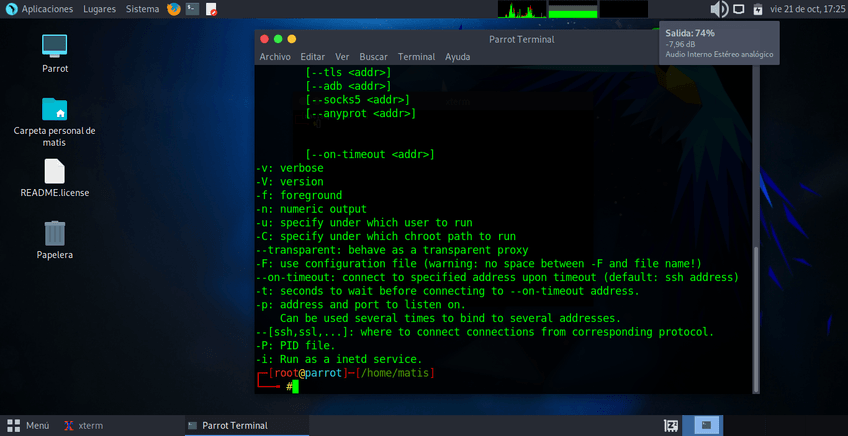Open the Aplicaciones menu
Screen dimensions: 848x436
[47, 9]
